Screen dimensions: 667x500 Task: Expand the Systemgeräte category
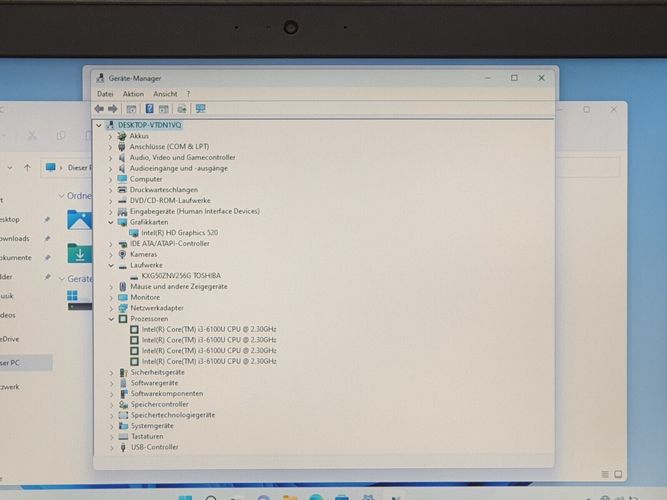click(112, 426)
